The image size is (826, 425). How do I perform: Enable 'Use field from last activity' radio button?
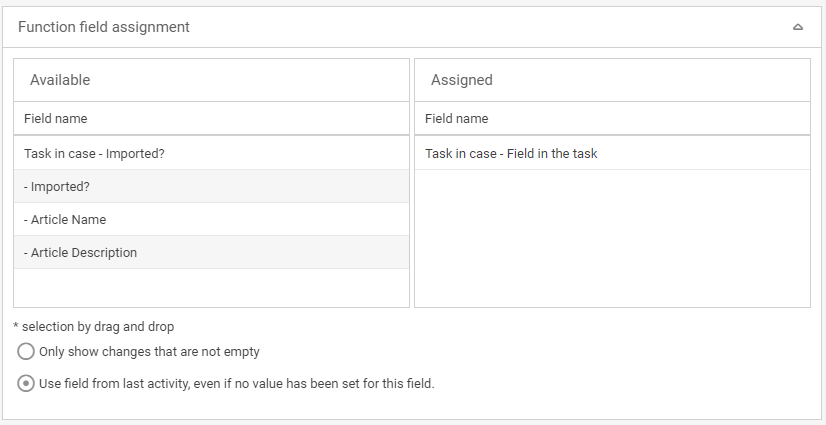[27, 383]
